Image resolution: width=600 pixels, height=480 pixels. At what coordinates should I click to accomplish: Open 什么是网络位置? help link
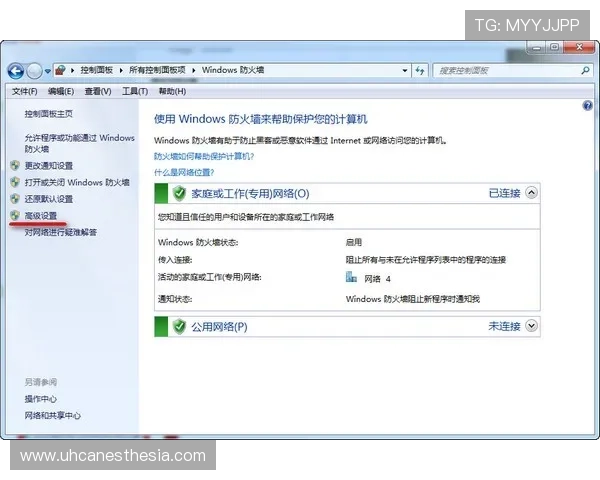click(x=184, y=173)
